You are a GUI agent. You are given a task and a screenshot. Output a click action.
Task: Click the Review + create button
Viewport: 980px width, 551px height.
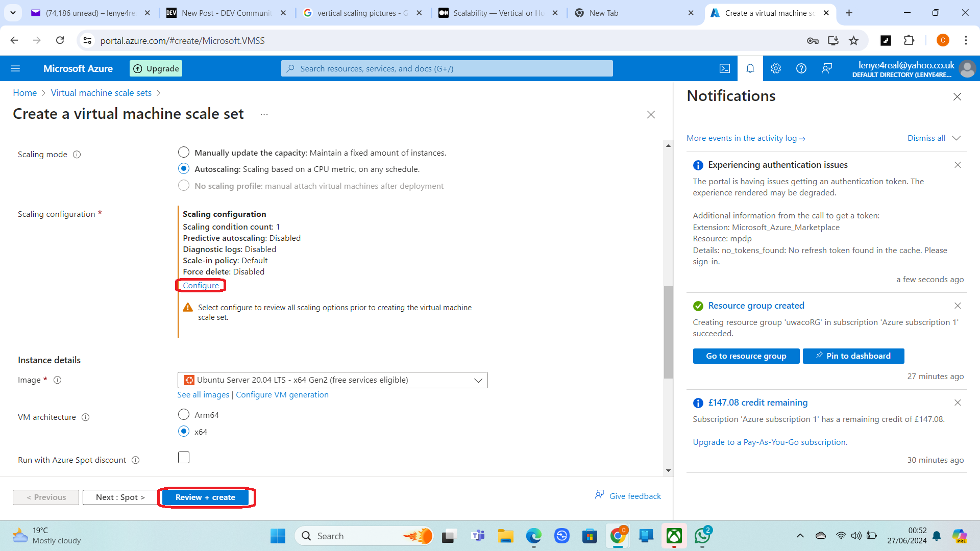(205, 497)
